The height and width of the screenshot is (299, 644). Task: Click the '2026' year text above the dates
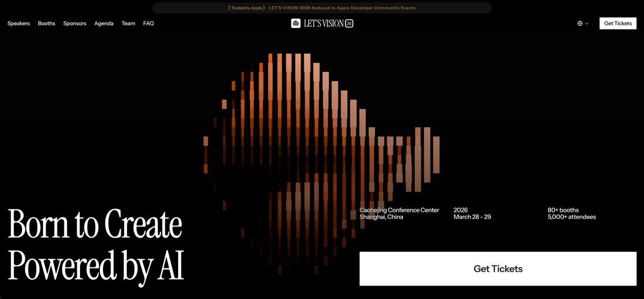460,210
